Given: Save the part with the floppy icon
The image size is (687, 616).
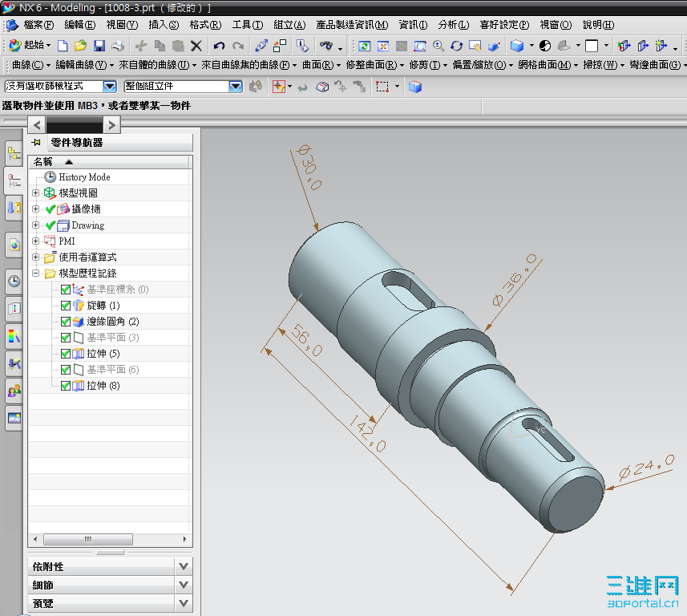Looking at the screenshot, I should 99,46.
